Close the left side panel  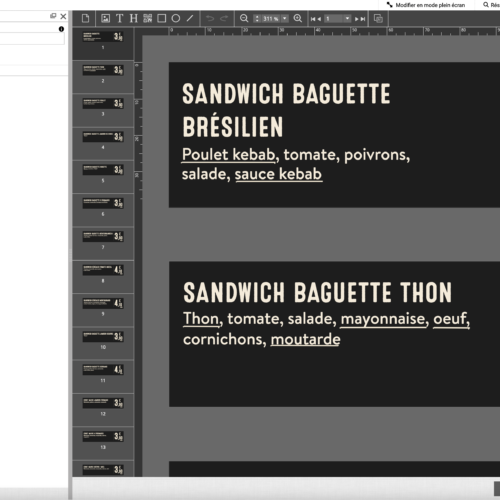point(63,16)
